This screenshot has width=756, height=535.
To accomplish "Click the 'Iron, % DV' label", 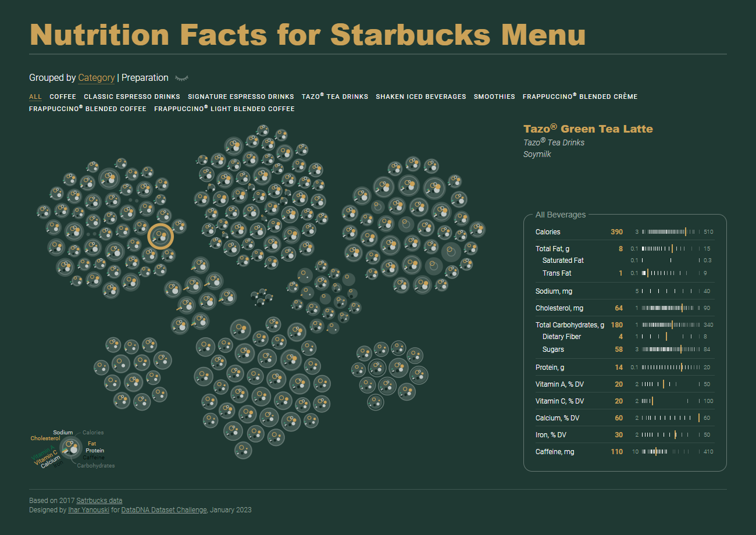I will [x=551, y=435].
